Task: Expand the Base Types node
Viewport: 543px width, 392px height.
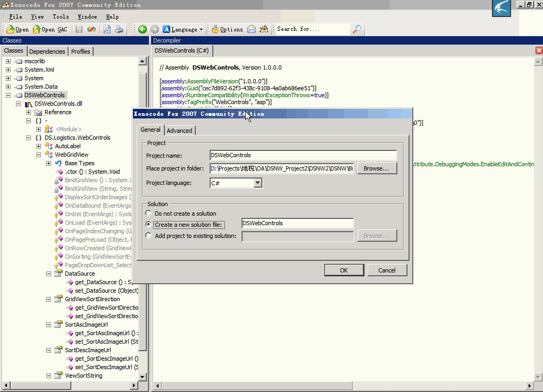Action: pyautogui.click(x=48, y=163)
